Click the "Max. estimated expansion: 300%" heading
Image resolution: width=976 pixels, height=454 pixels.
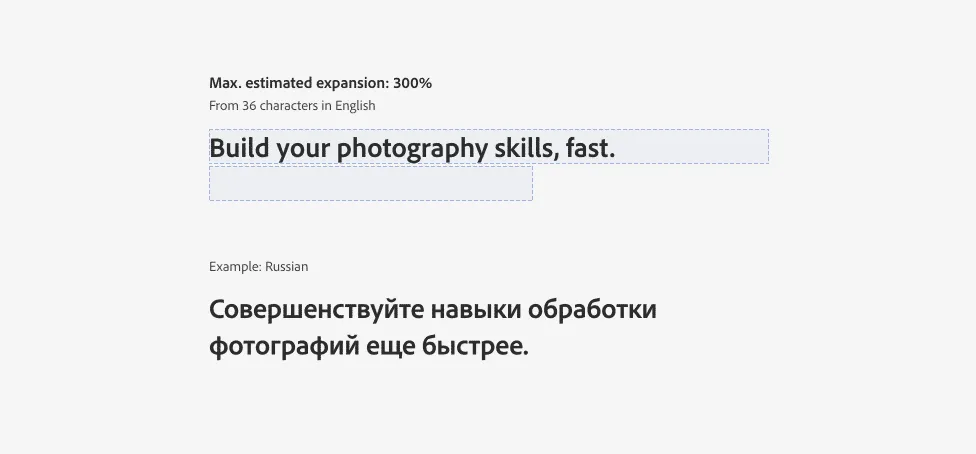(320, 83)
